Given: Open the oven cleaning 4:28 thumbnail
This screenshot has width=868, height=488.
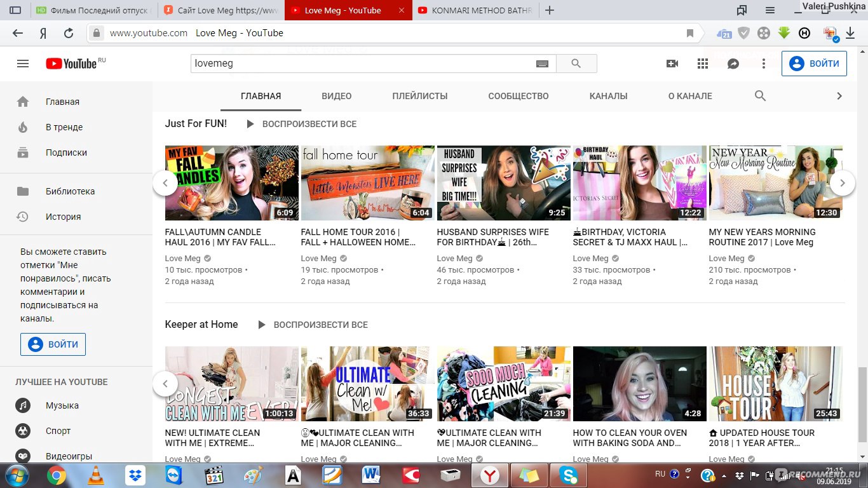Looking at the screenshot, I should [x=640, y=384].
